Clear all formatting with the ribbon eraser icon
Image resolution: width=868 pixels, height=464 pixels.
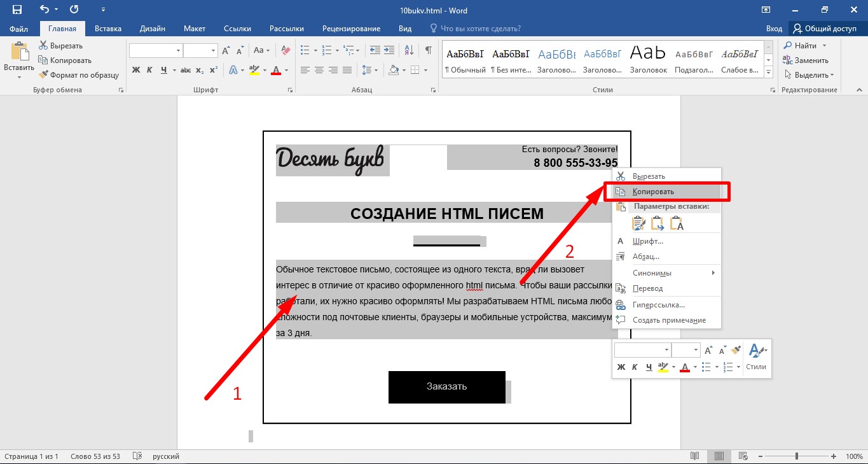click(x=286, y=50)
